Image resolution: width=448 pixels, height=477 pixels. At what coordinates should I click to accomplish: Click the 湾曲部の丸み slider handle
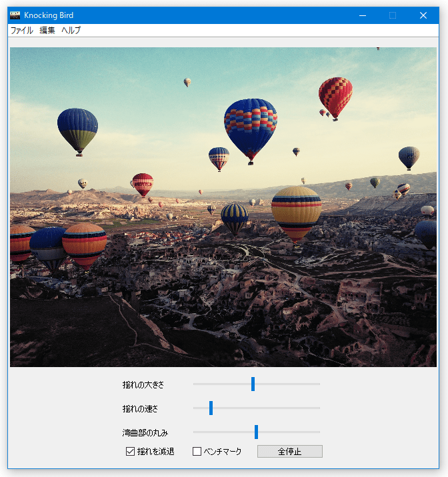tap(256, 432)
